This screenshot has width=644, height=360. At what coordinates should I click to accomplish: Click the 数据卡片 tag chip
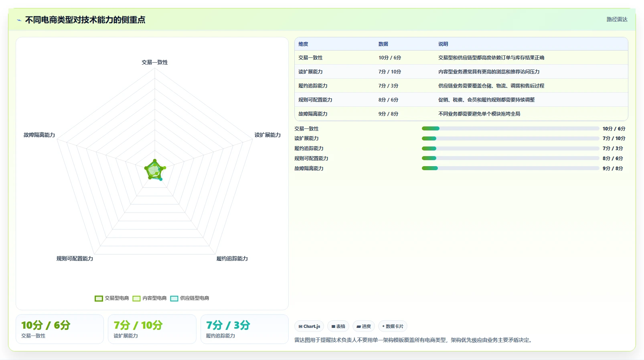(393, 326)
